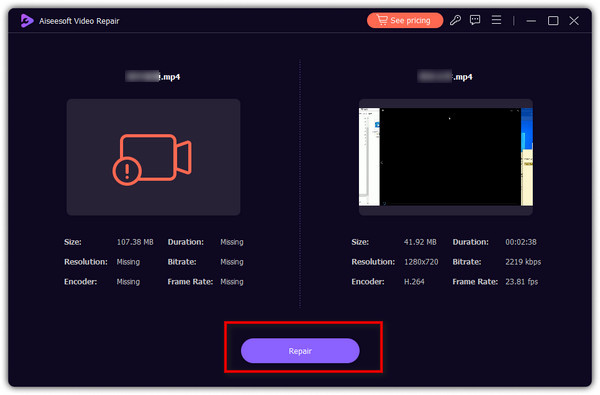
Task: Click the Aiseesoft Video Repair logo
Action: pos(27,21)
